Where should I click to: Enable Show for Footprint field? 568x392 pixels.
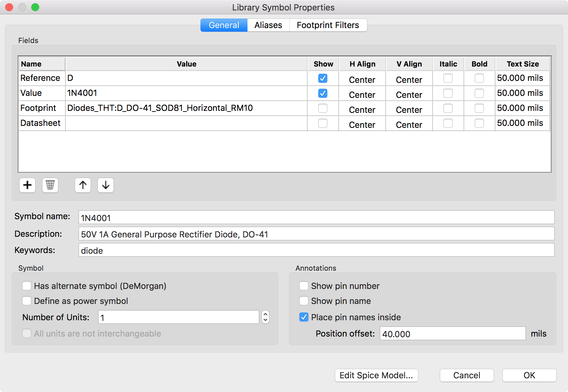(323, 108)
